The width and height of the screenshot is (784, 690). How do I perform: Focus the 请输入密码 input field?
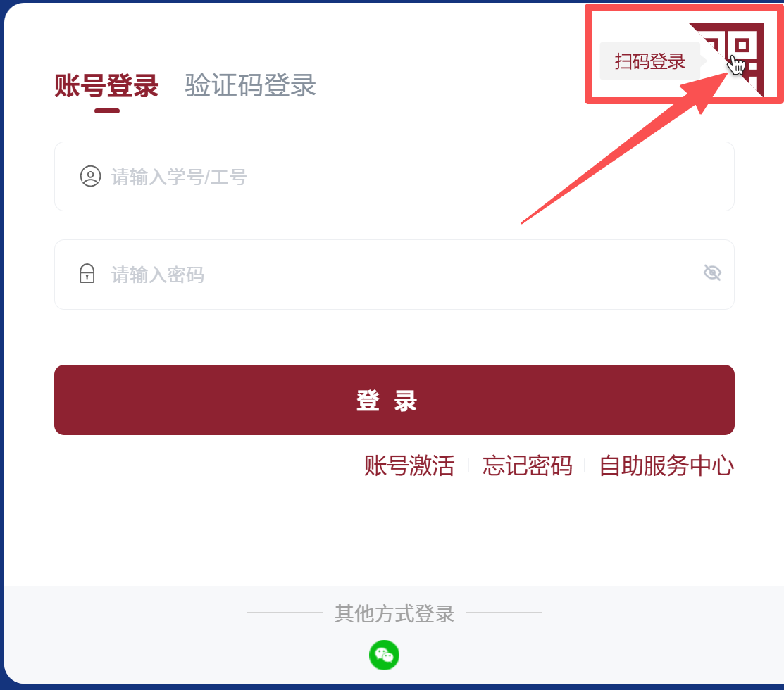coord(394,275)
